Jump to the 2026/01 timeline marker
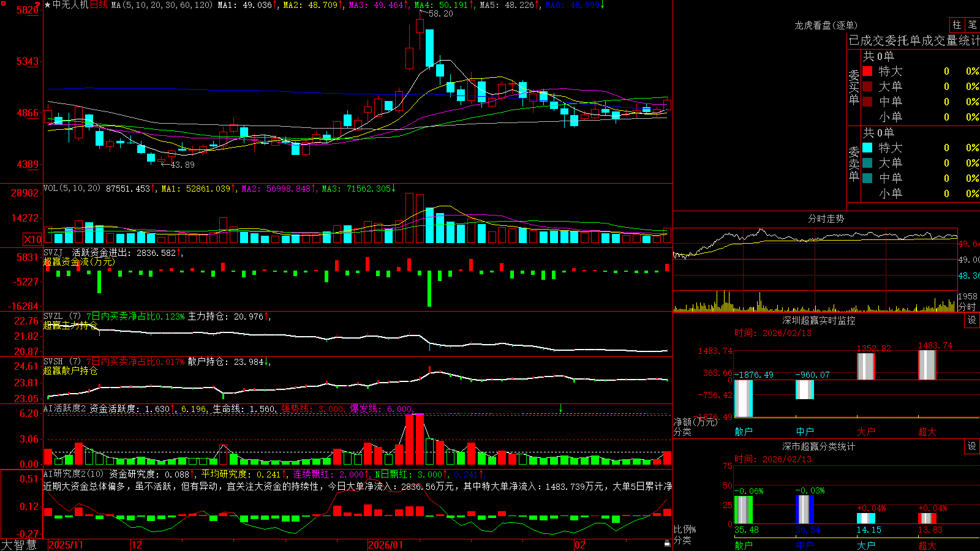This screenshot has width=980, height=551. (386, 545)
